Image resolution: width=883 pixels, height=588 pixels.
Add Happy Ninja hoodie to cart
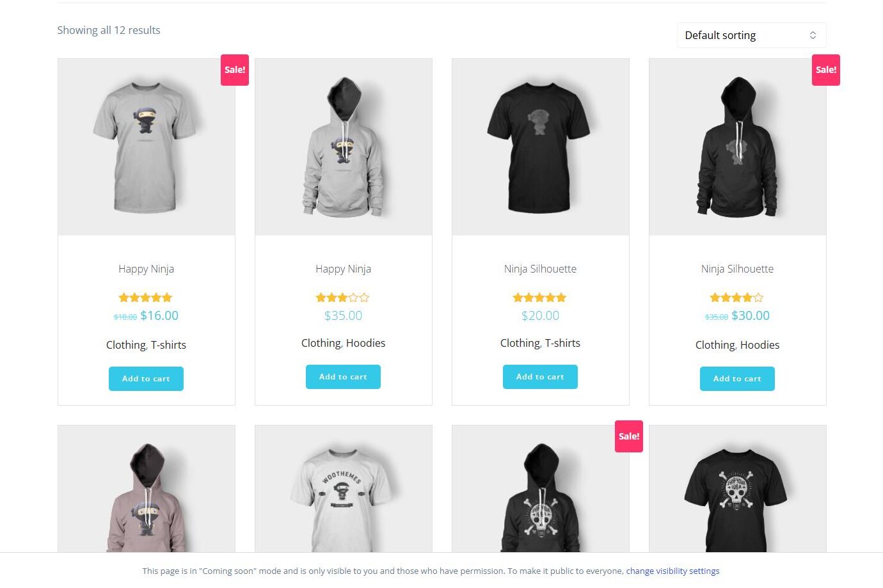(x=343, y=377)
